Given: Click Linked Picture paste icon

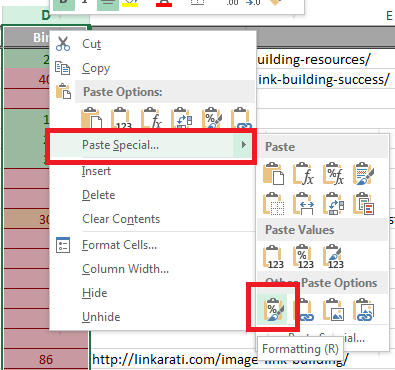Looking at the screenshot, I should (x=363, y=310).
